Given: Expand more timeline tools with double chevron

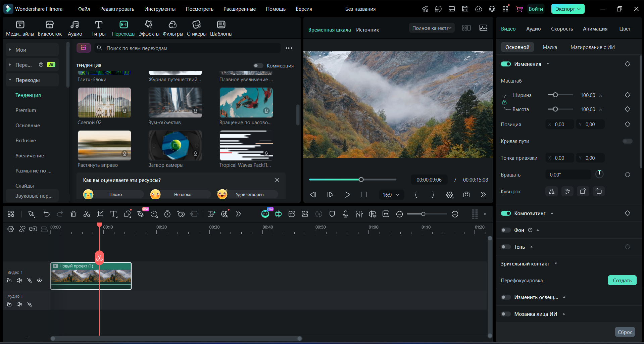Looking at the screenshot, I should click(238, 214).
